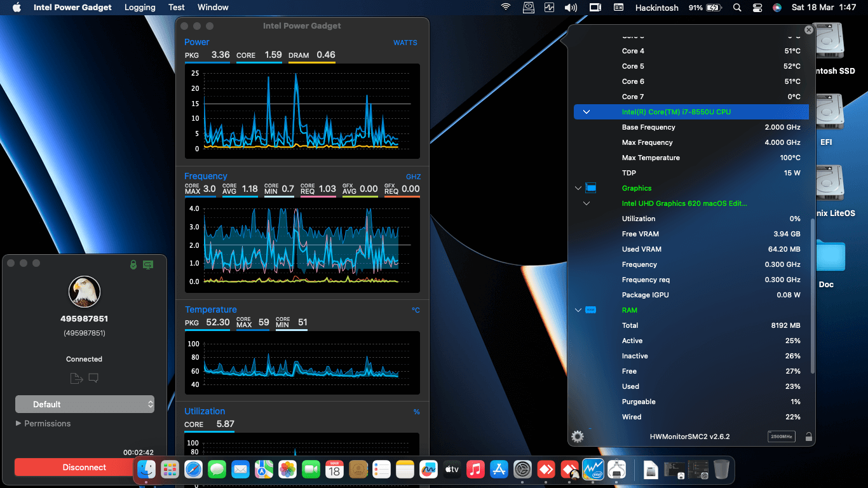Open Music from the Dock
This screenshot has height=488, width=868.
pyautogui.click(x=475, y=470)
